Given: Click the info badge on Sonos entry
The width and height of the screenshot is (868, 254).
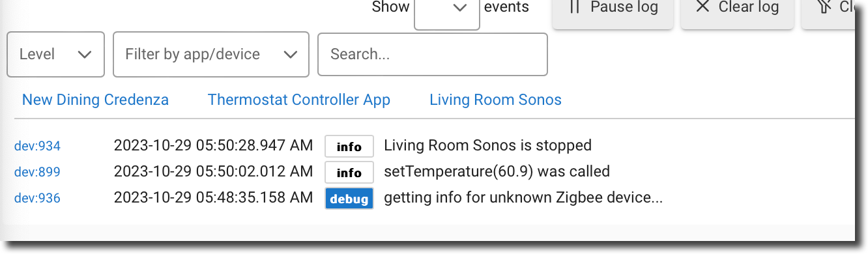Looking at the screenshot, I should [349, 147].
